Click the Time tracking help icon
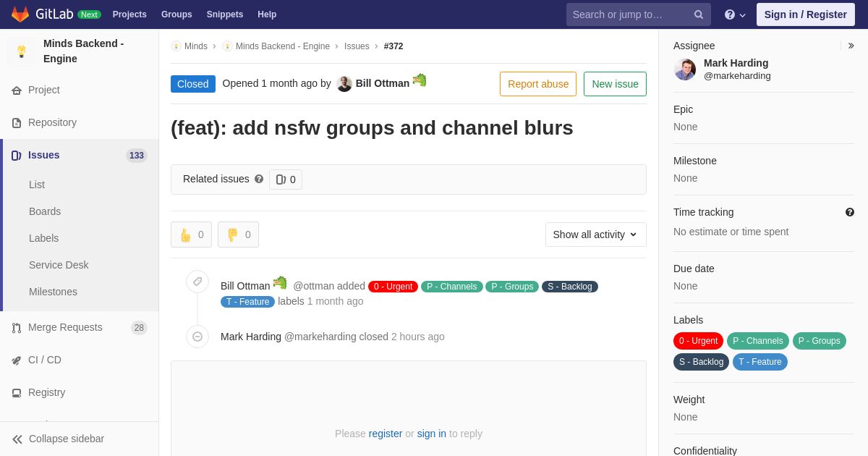Viewport: 868px width, 456px height. pyautogui.click(x=850, y=212)
